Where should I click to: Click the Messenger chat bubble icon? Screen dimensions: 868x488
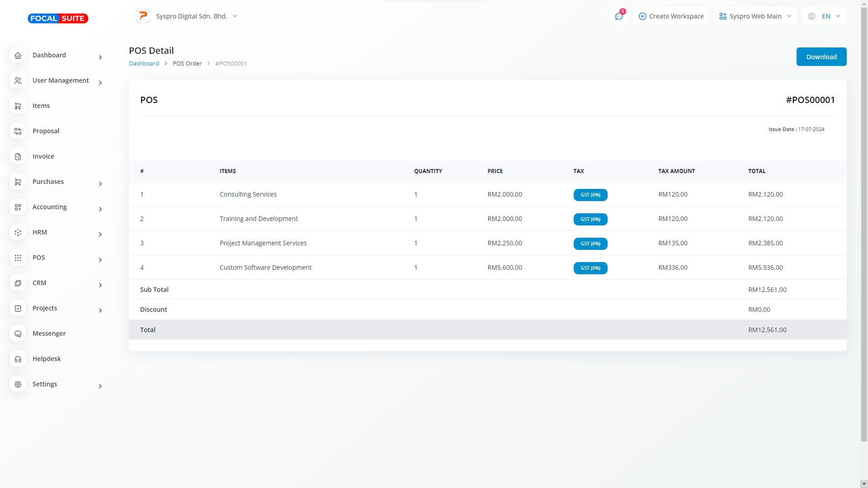coord(18,334)
